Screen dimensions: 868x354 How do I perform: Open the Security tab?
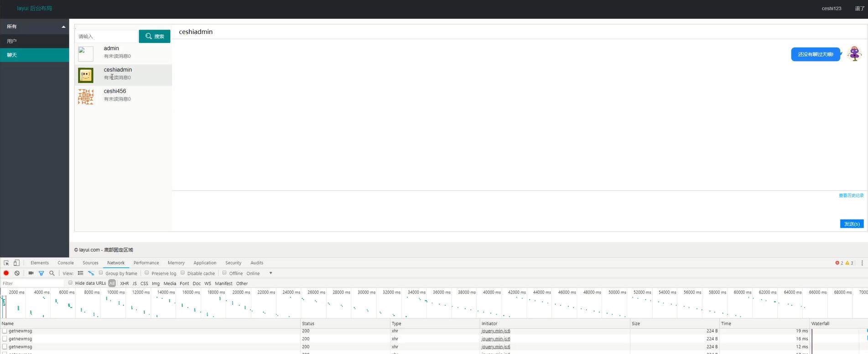[x=233, y=263]
